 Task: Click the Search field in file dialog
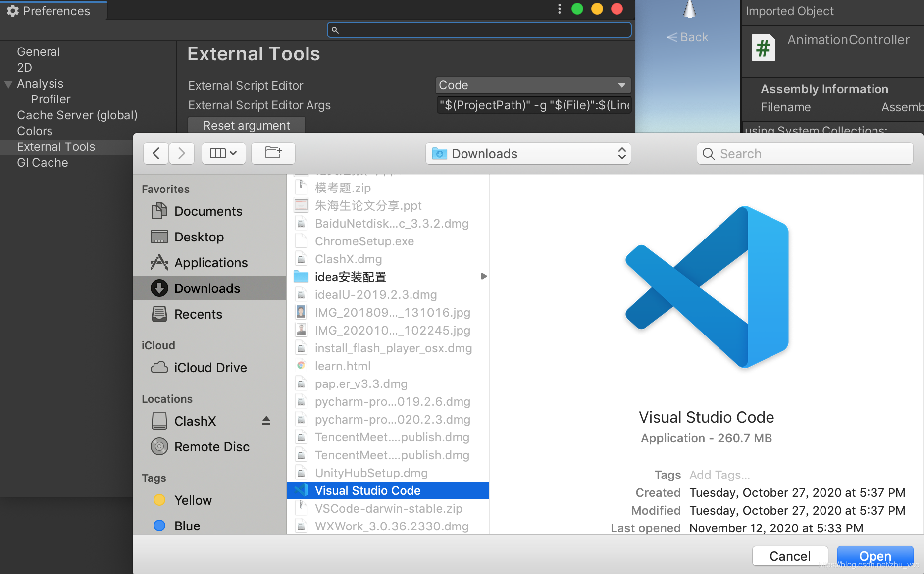click(x=805, y=154)
